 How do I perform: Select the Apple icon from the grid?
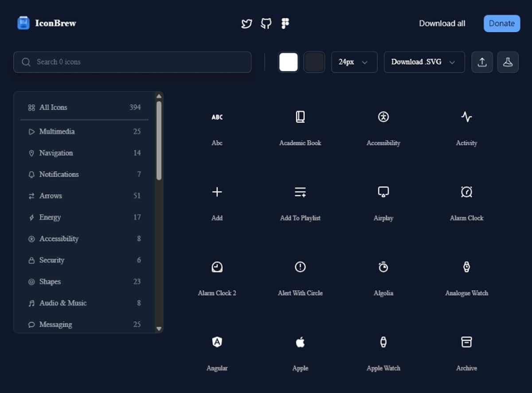click(300, 342)
